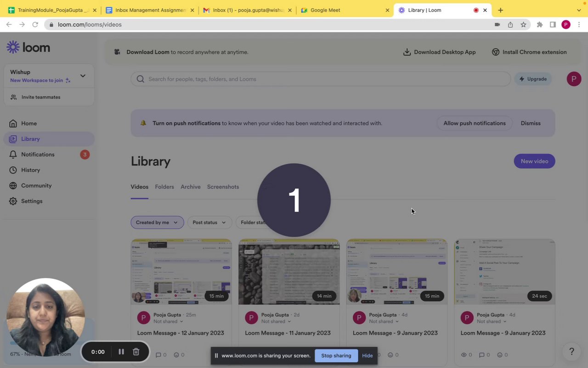Switch to the Screenshots tab
This screenshot has height=368, width=588.
[x=223, y=187]
